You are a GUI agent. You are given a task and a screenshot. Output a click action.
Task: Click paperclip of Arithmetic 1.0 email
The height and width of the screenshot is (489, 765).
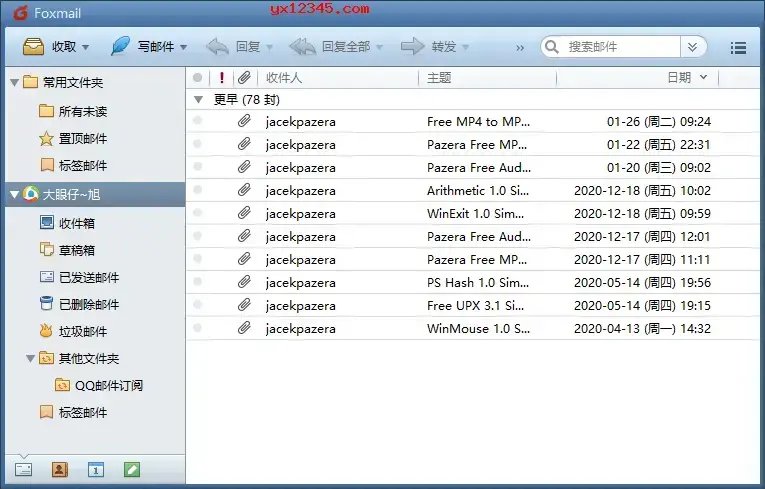click(244, 190)
